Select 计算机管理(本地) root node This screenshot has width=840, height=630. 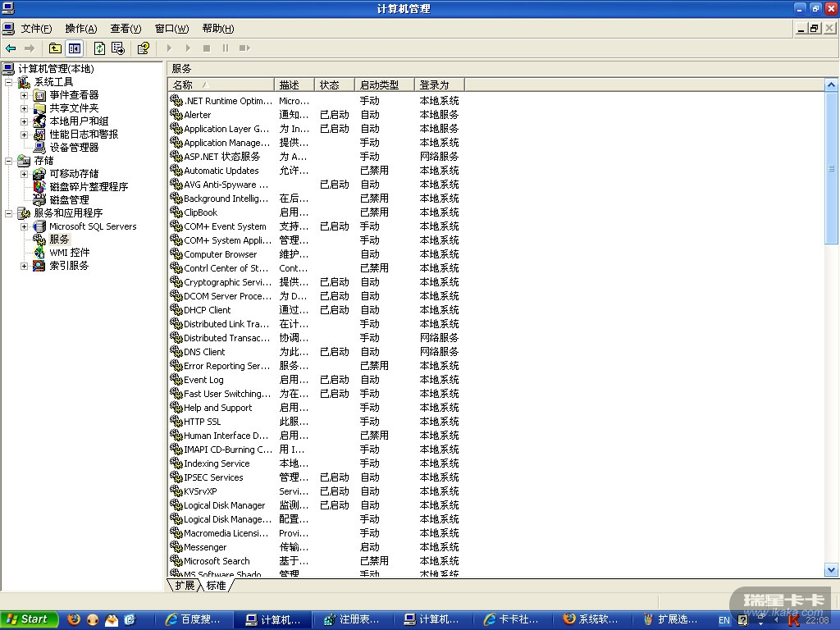click(56, 69)
